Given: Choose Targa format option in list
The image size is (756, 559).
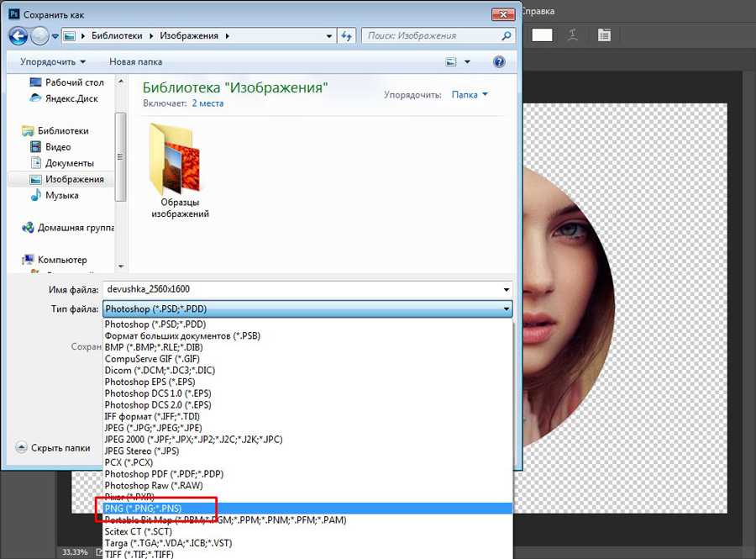Looking at the screenshot, I should [307, 543].
